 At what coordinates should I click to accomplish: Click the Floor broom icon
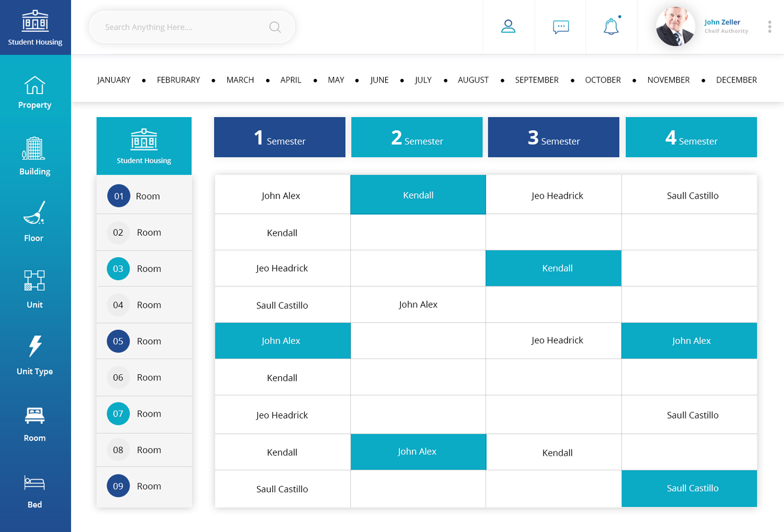(34, 213)
